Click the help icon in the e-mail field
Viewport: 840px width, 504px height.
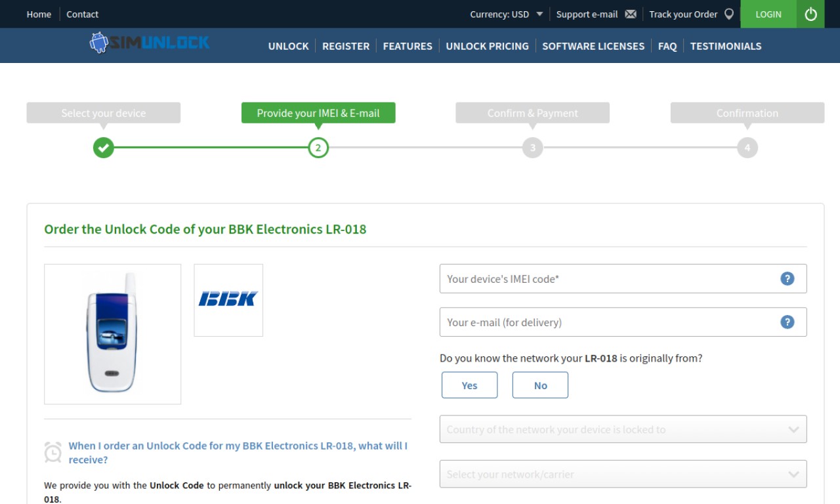(x=787, y=322)
